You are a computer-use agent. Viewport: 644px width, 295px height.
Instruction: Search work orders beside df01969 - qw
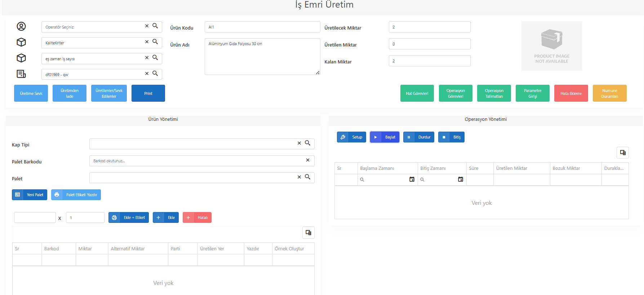click(155, 74)
